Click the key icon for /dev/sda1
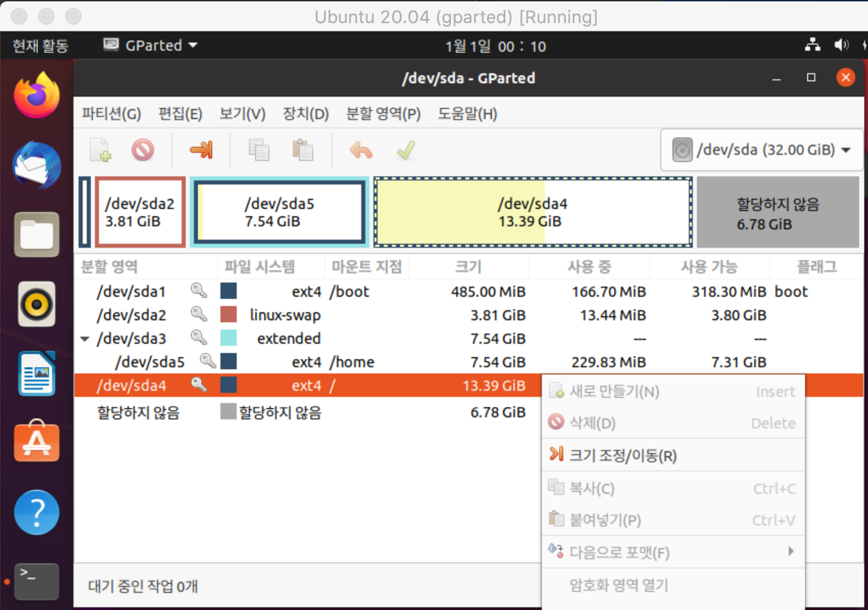Viewport: 868px width, 610px height. click(199, 291)
